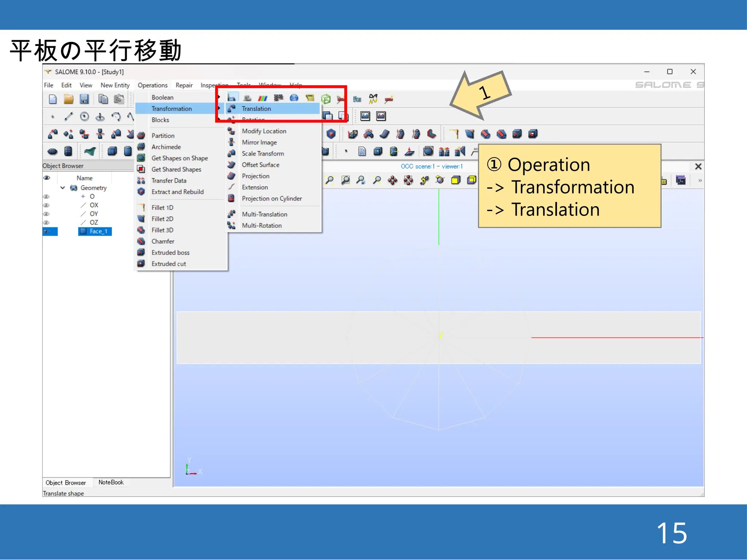The height and width of the screenshot is (560, 747).
Task: Select Multi-Translation menu entry
Action: pos(273,214)
